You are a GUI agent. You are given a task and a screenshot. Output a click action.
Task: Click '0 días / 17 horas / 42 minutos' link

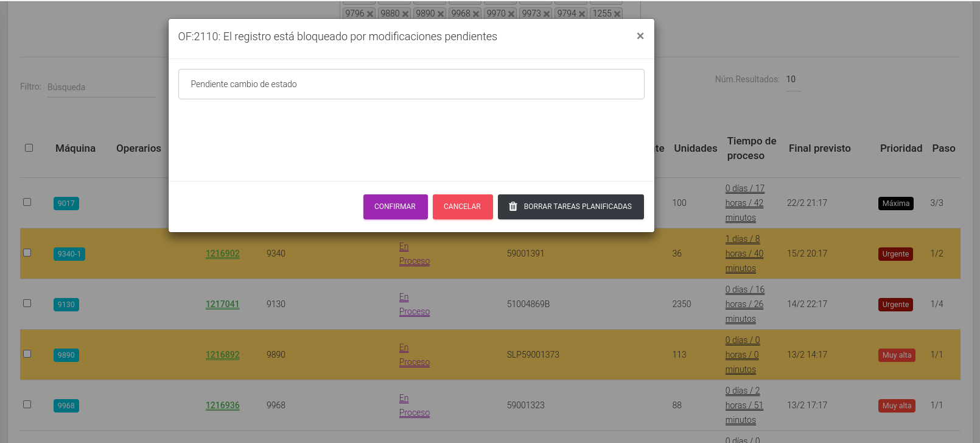pyautogui.click(x=745, y=203)
